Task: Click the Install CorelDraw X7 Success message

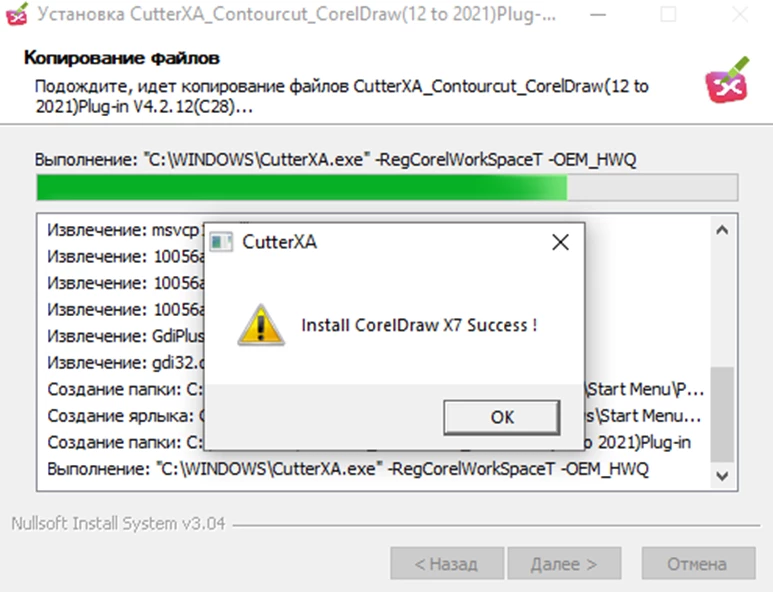Action: (x=419, y=325)
